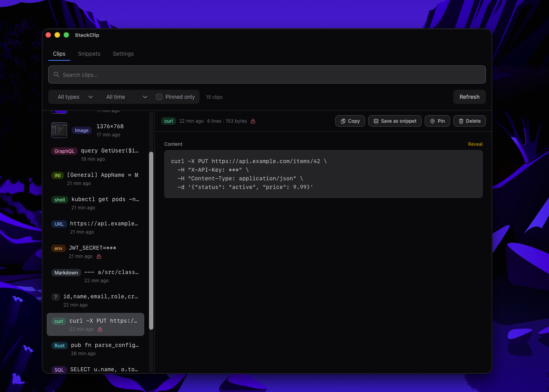The height and width of the screenshot is (392, 549).
Task: Switch to the Snippets tab
Action: 89,54
